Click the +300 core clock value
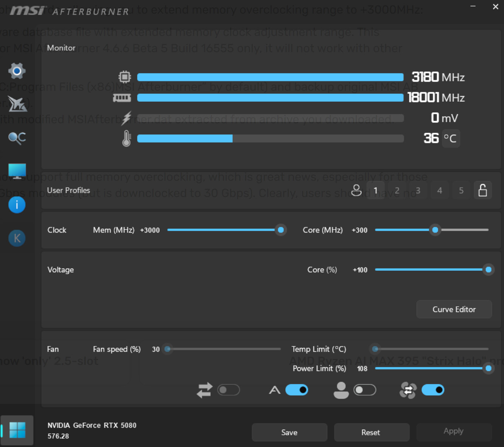Viewport: 504px width, 447px height. click(359, 230)
